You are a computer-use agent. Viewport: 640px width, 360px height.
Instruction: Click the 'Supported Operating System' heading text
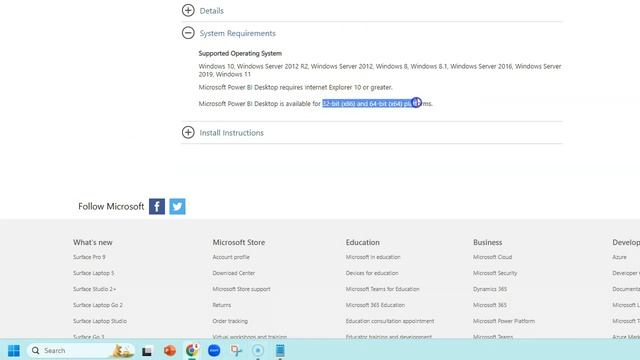pos(240,53)
